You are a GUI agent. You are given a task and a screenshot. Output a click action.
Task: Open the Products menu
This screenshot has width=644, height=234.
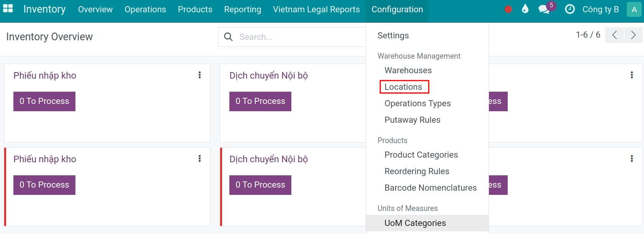195,10
